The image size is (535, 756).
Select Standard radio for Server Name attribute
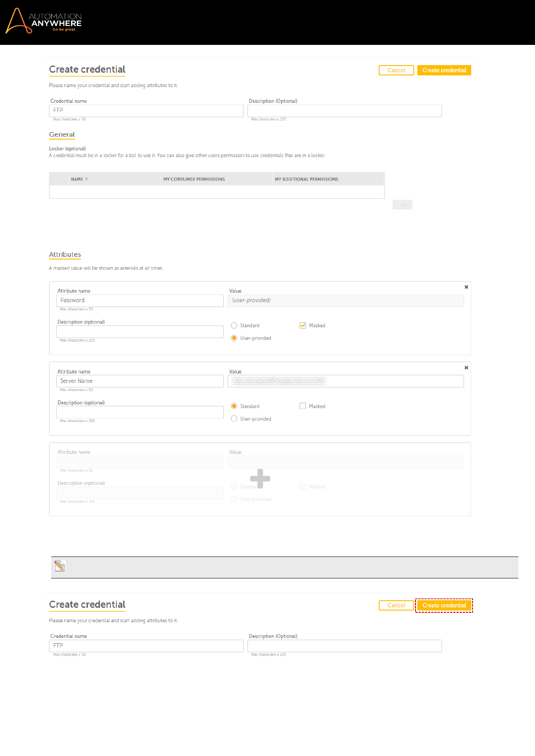point(234,406)
